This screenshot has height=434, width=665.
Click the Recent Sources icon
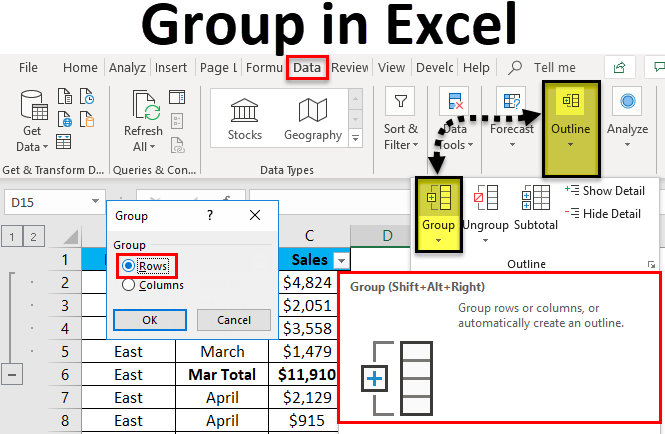pos(87,96)
